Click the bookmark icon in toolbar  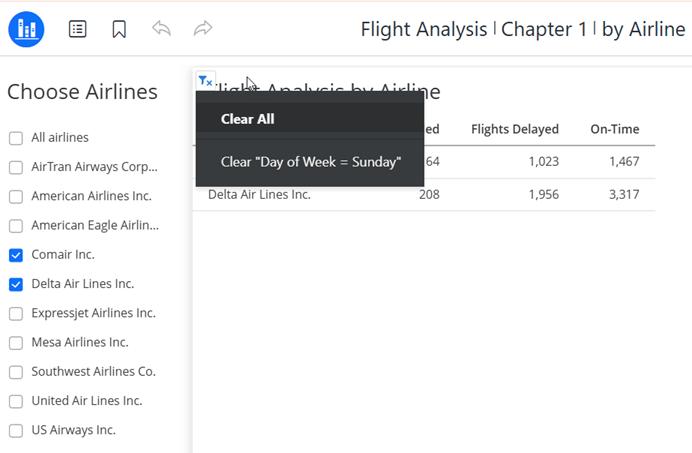[119, 29]
